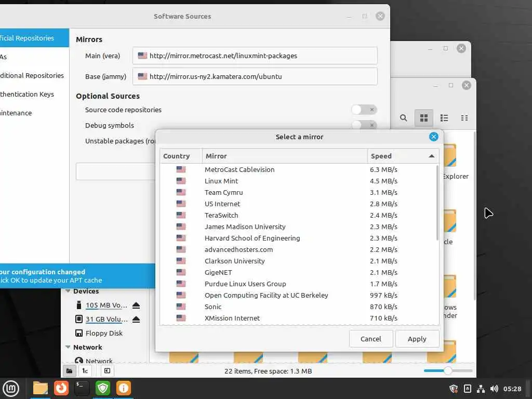Image resolution: width=532 pixels, height=399 pixels.
Task: Select the Base (jammy) mirror field
Action: click(255, 76)
